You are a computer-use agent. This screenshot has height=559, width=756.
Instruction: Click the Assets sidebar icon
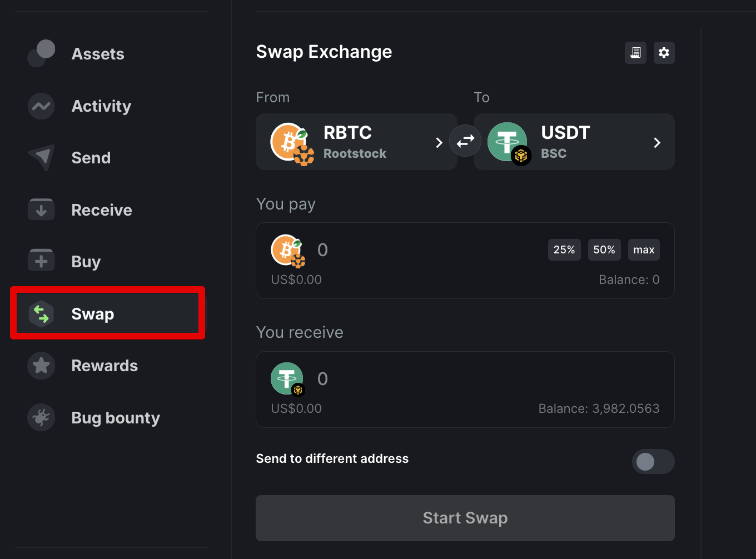(x=41, y=53)
